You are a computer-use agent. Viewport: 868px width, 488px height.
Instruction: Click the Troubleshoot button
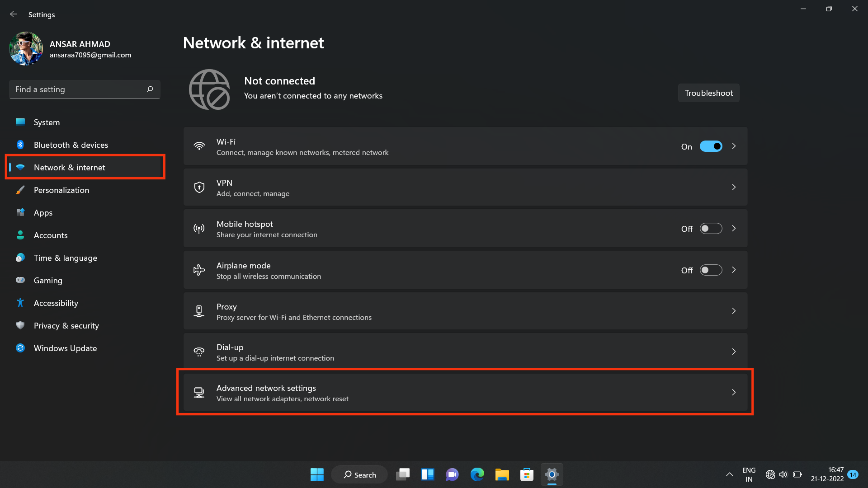pyautogui.click(x=708, y=93)
